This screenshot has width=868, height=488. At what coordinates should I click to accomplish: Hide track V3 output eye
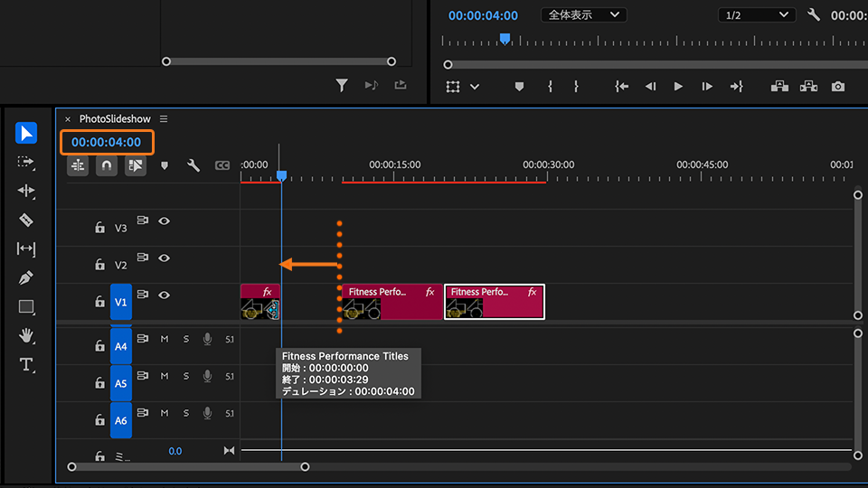(164, 221)
